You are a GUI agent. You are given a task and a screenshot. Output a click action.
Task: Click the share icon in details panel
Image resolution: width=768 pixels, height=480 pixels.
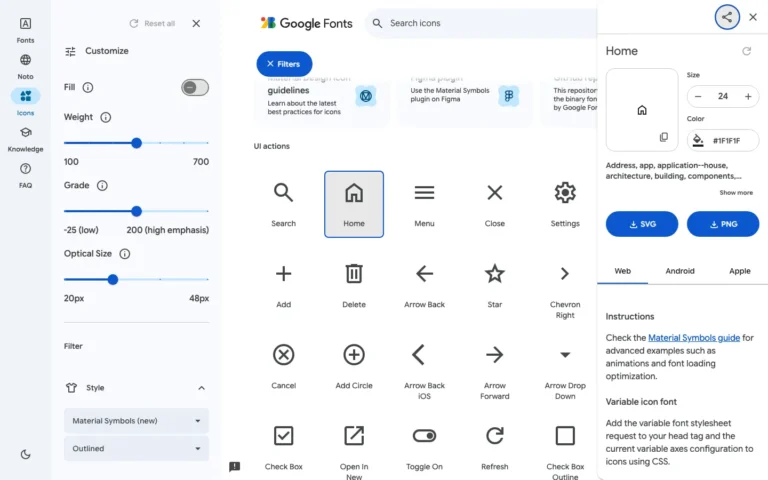pyautogui.click(x=727, y=17)
